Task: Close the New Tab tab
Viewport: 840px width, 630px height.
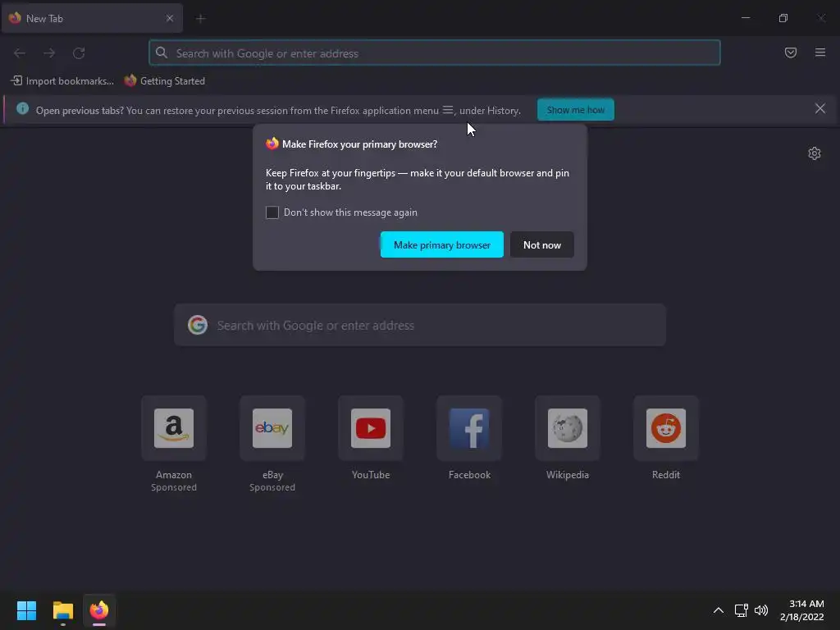Action: tap(169, 18)
